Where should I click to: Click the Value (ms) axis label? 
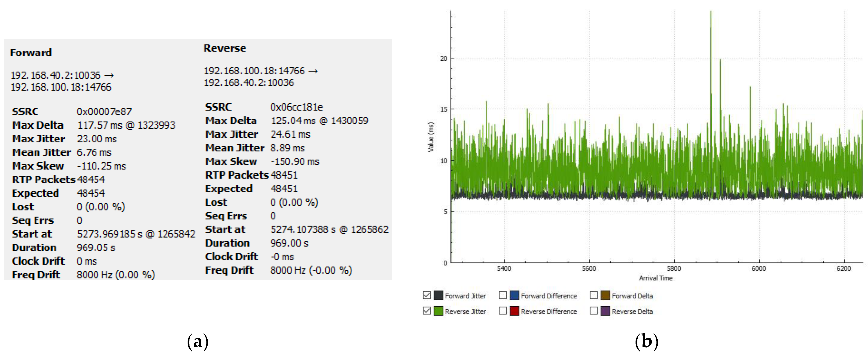(x=431, y=137)
